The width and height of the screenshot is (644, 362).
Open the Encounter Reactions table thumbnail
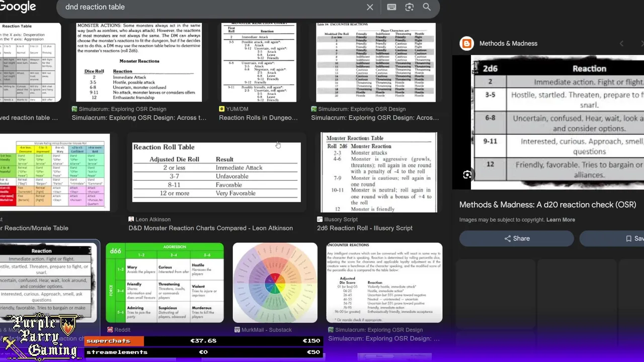tap(376, 62)
